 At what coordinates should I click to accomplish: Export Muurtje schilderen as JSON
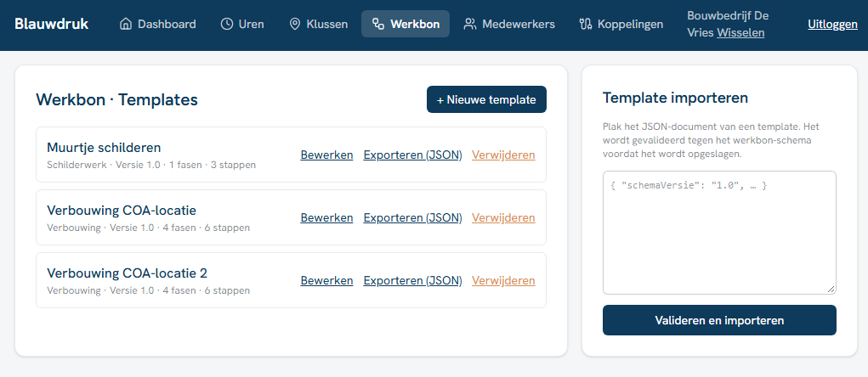[412, 155]
